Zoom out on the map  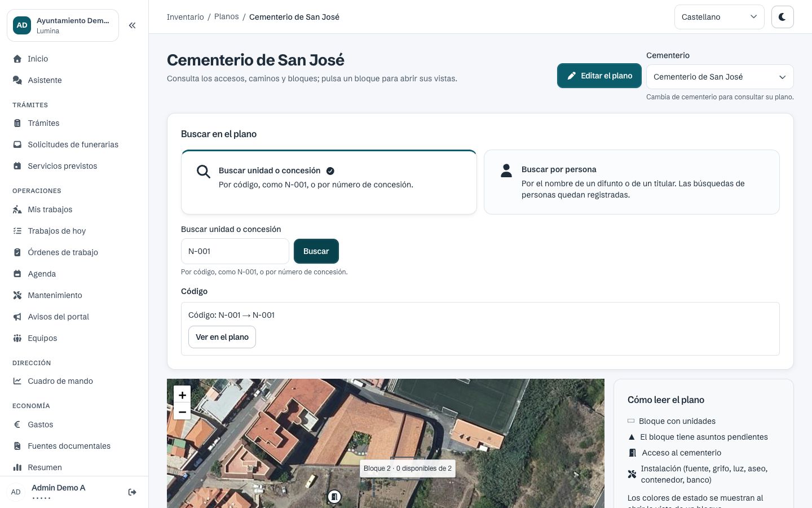tap(182, 411)
